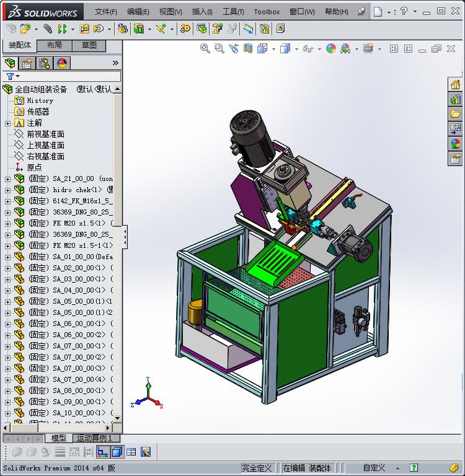Click the tree horizontal scrollbar right arrow

pyautogui.click(x=107, y=428)
